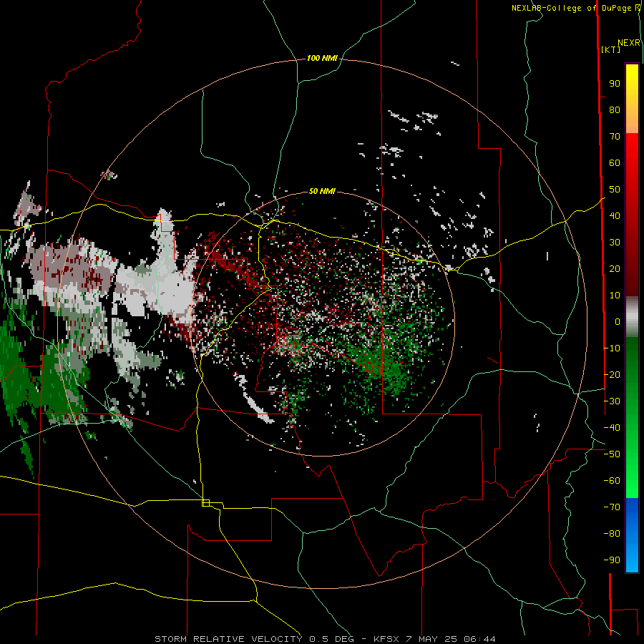Image resolution: width=644 pixels, height=644 pixels.
Task: Click the NEXR label above the color scale
Action: [x=629, y=43]
